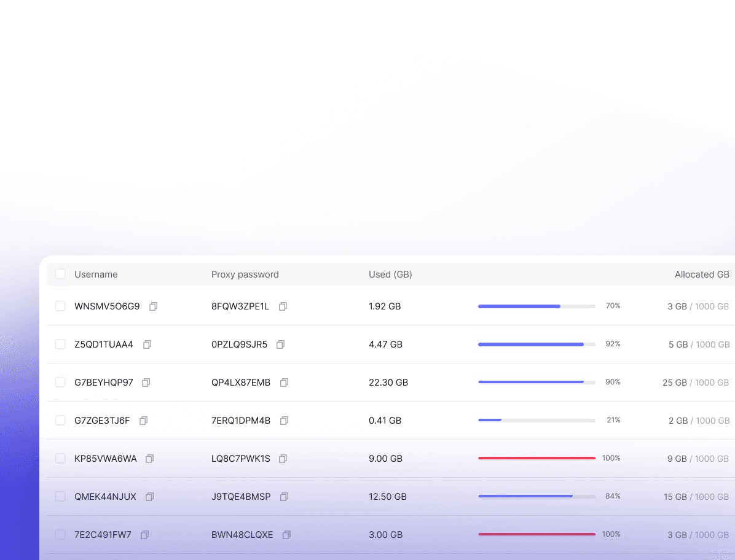Click the 9 GB / 1000 GB allocation

click(x=699, y=459)
